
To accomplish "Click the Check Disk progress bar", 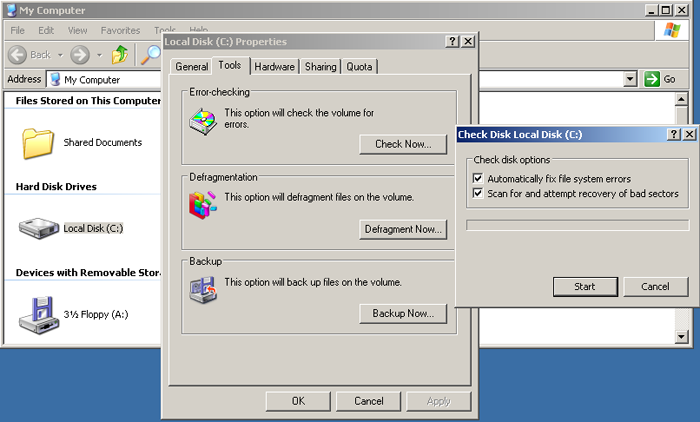I will [x=578, y=225].
